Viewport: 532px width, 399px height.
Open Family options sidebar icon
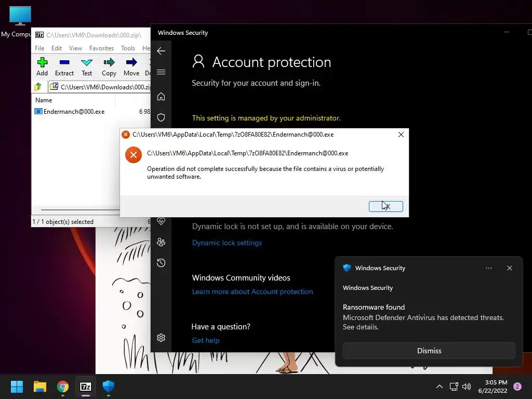(x=161, y=242)
